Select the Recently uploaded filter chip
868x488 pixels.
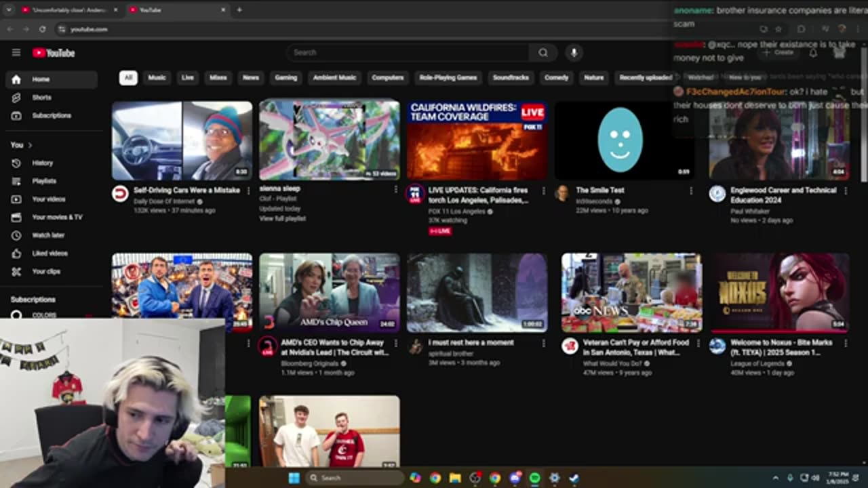click(646, 77)
